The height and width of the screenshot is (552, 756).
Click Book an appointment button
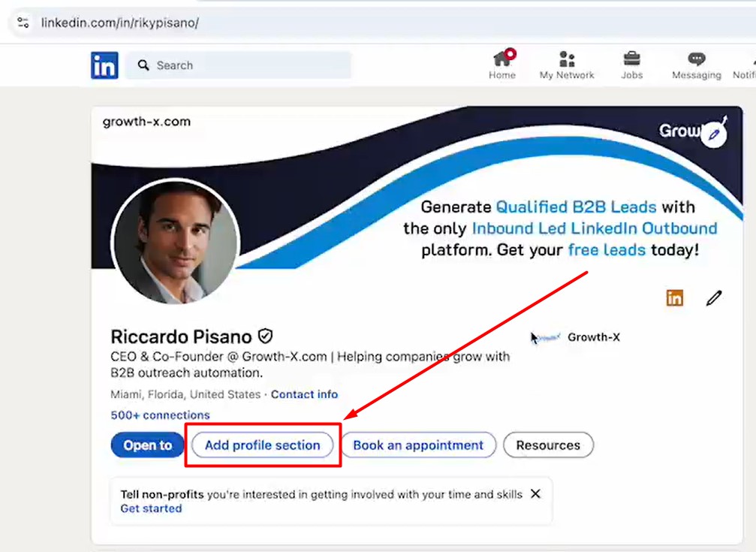(418, 445)
